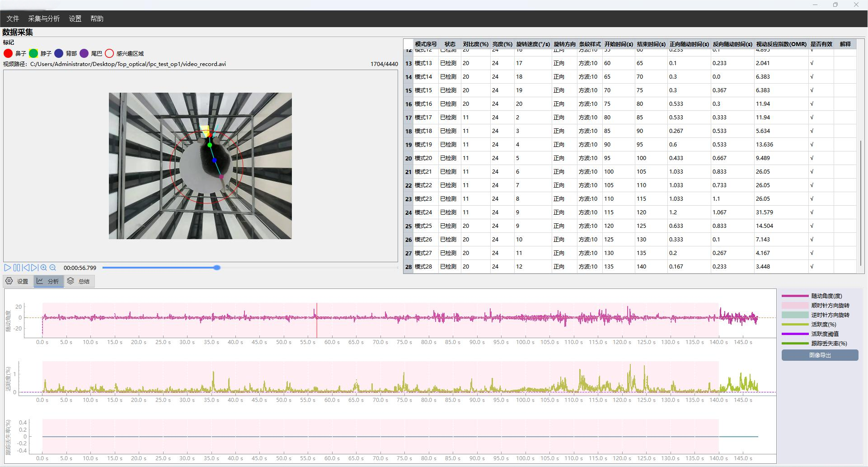This screenshot has height=467, width=868.
Task: Click the 是否有效 column header
Action: click(x=821, y=44)
